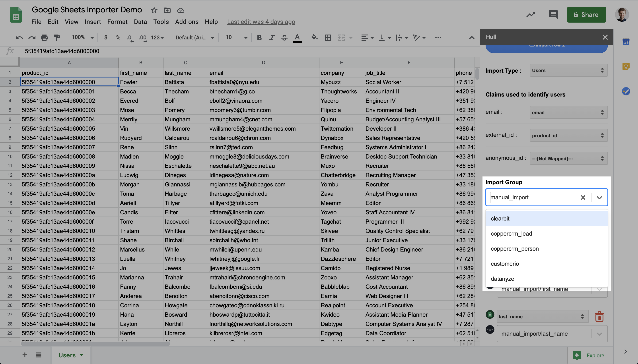Click the green Share button
The image size is (638, 364).
[586, 14]
